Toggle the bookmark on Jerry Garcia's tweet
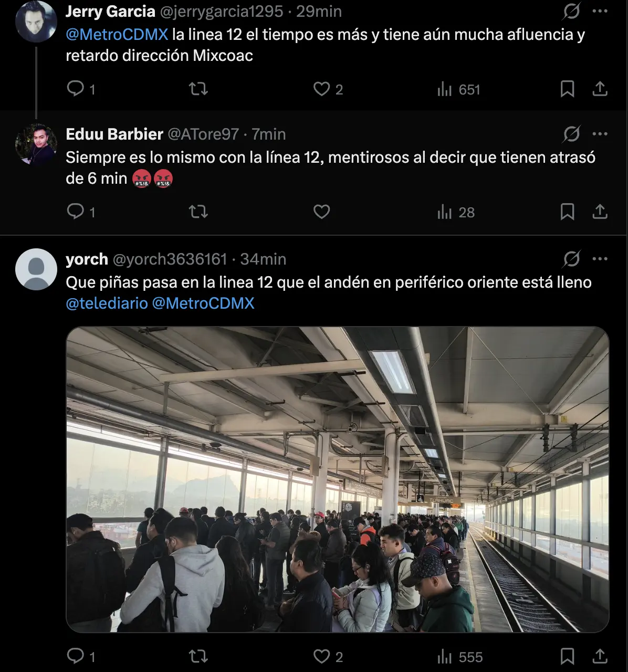 568,89
